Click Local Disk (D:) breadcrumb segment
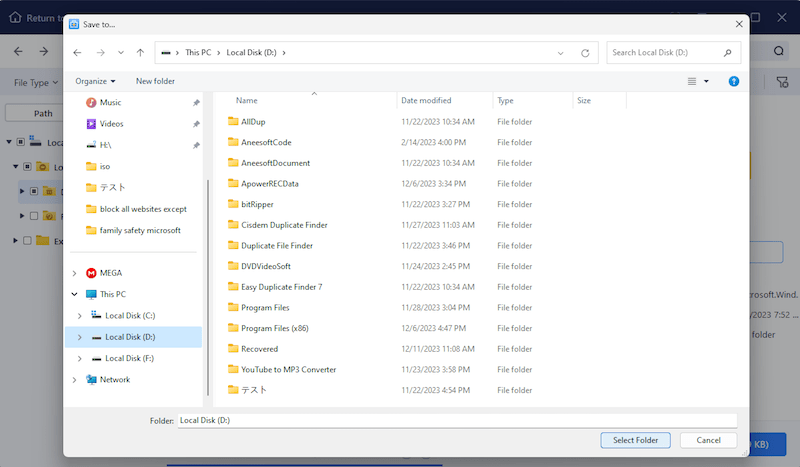This screenshot has width=800, height=467. click(252, 53)
